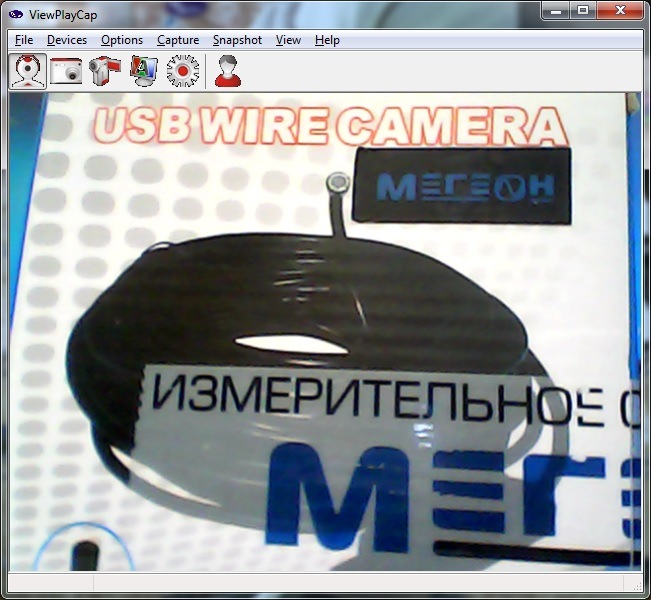Open the Help menu
The width and height of the screenshot is (651, 600).
tap(327, 40)
